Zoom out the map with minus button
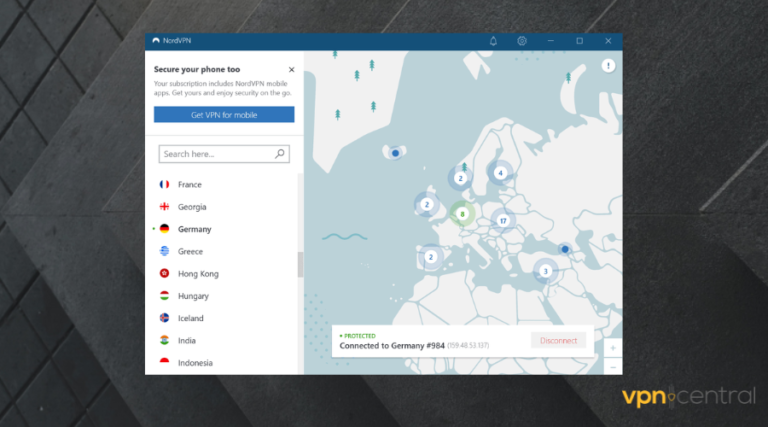 point(611,365)
